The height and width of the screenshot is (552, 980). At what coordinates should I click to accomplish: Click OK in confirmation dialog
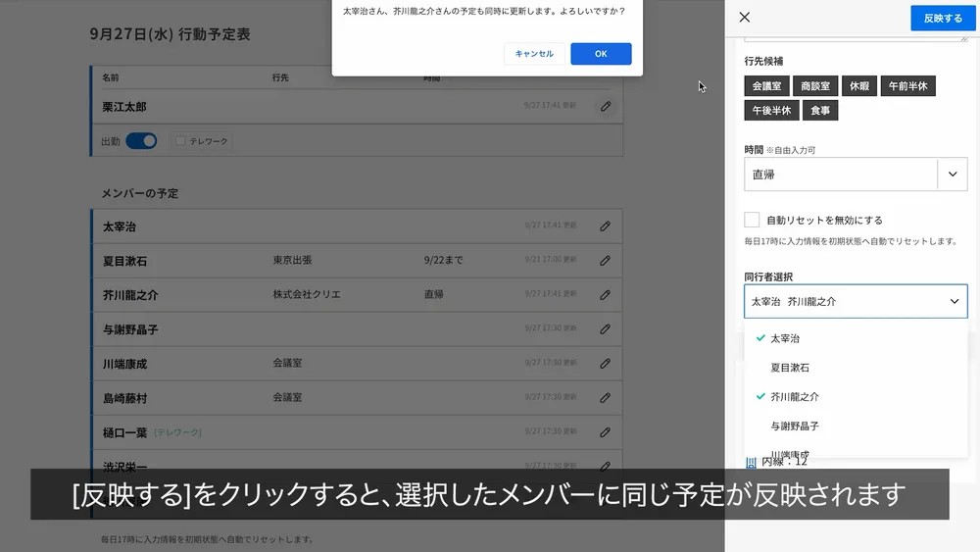pyautogui.click(x=601, y=54)
